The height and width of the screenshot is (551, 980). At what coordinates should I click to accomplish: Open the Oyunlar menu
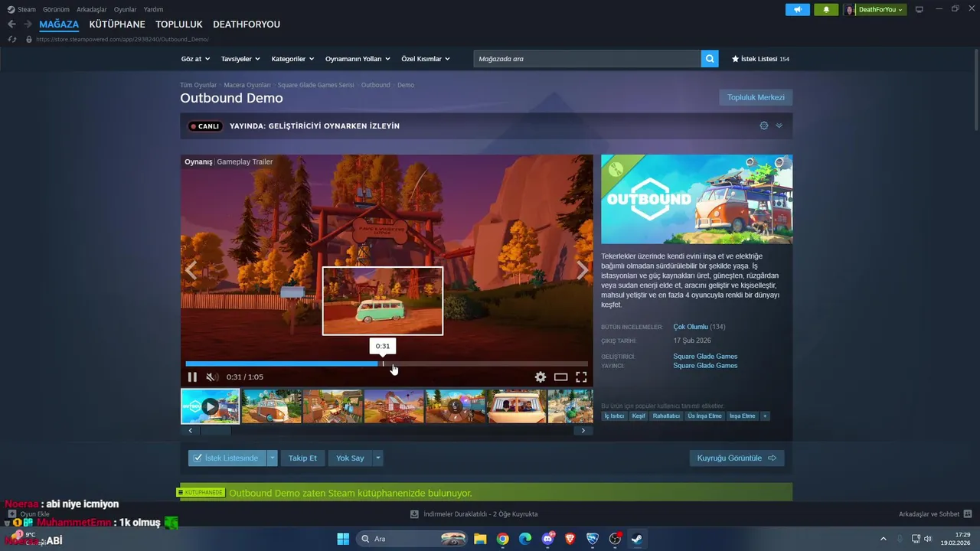(126, 9)
